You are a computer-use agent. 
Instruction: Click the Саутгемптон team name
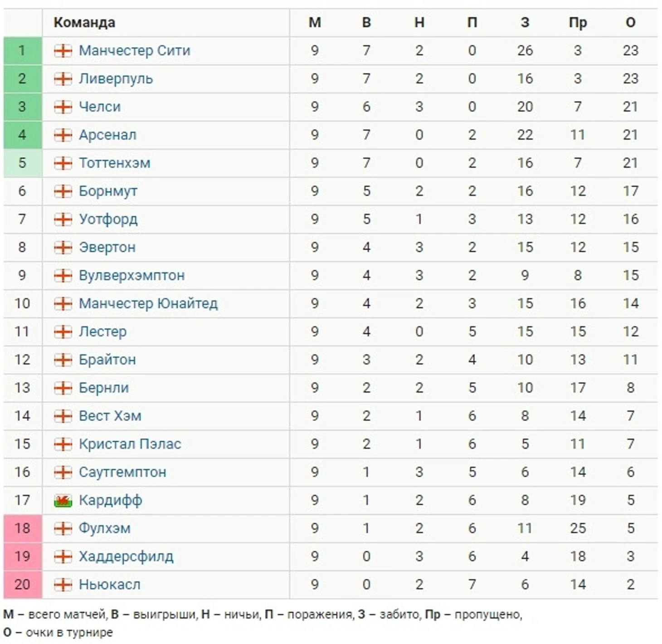click(x=122, y=472)
